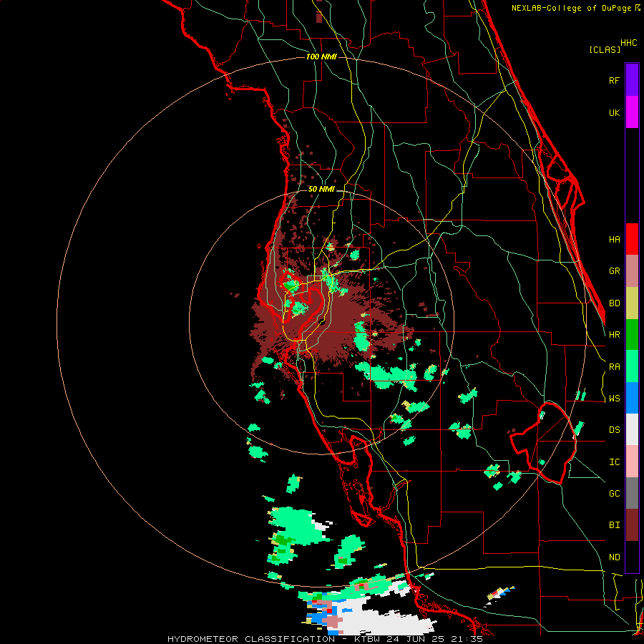Screen dimensions: 644x644
Task: Click the IC legend label text
Action: (x=615, y=462)
